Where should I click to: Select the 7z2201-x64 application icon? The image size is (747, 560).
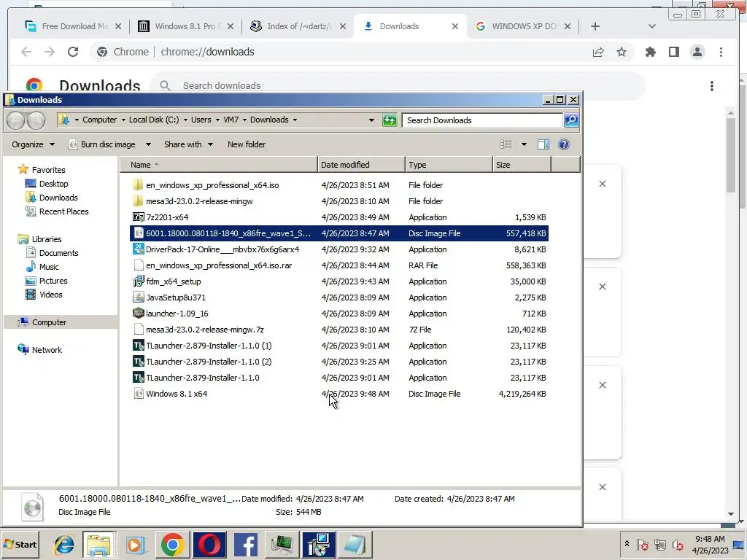point(138,217)
